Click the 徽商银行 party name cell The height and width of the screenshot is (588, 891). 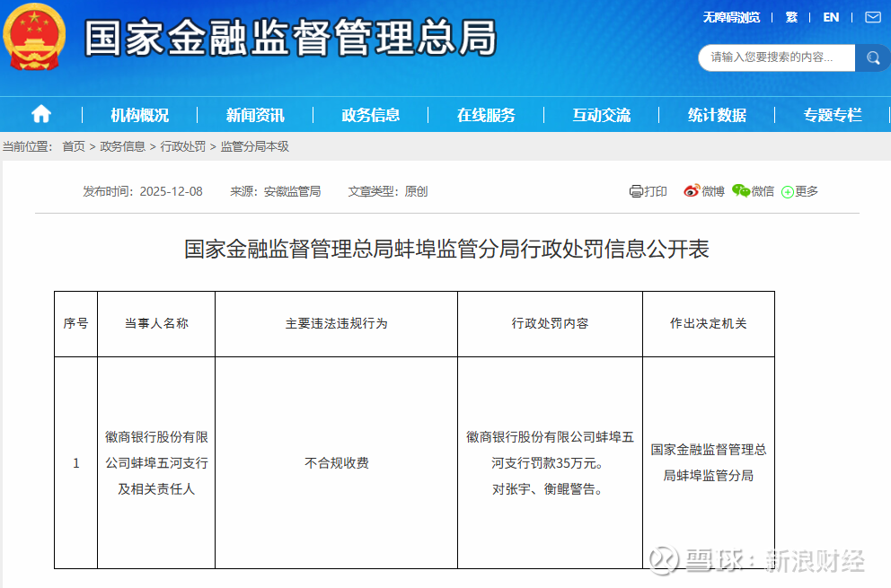156,463
